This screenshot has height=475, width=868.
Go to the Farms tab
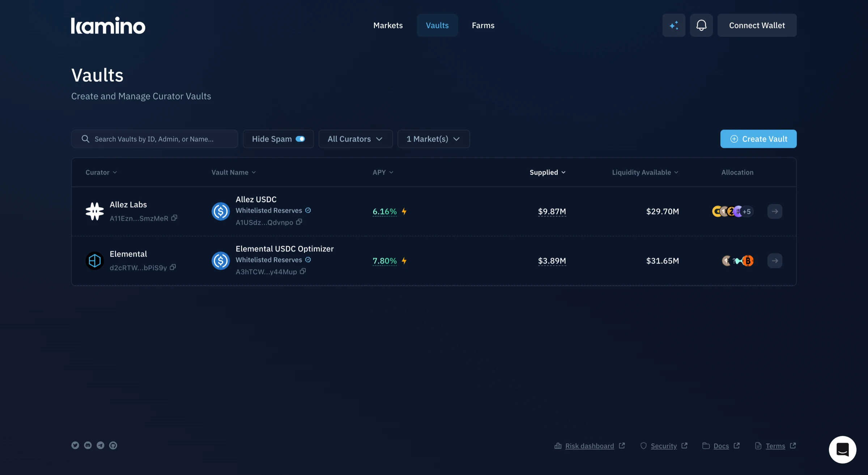(x=483, y=25)
